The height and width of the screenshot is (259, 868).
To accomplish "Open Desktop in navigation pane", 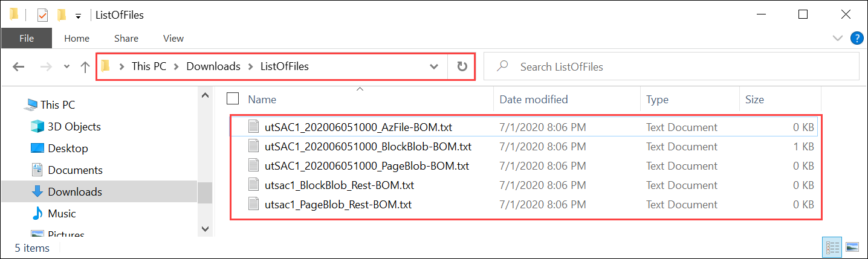I will [68, 149].
